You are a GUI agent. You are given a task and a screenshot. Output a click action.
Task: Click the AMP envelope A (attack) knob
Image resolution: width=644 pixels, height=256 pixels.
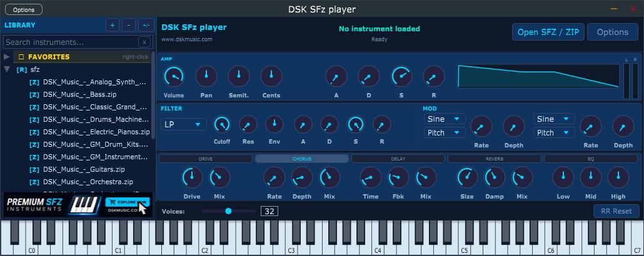tap(336, 76)
